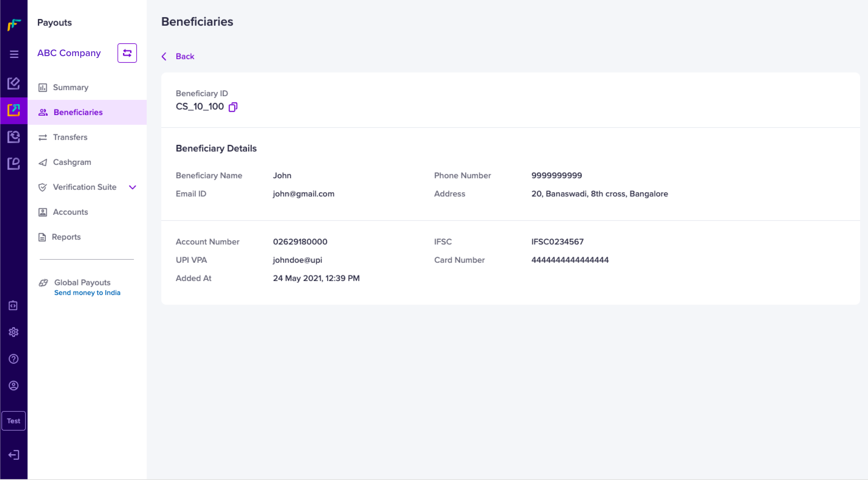
Task: Click the settings gear icon
Action: pyautogui.click(x=13, y=332)
